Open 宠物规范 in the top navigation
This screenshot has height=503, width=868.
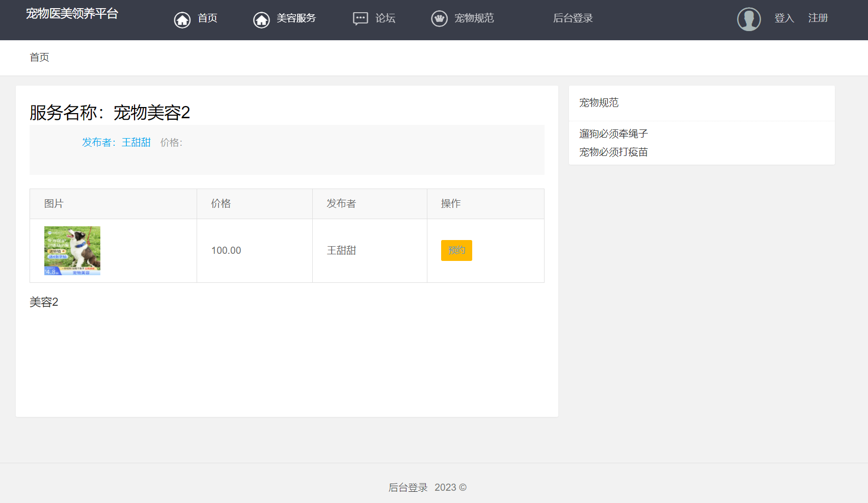tap(474, 18)
